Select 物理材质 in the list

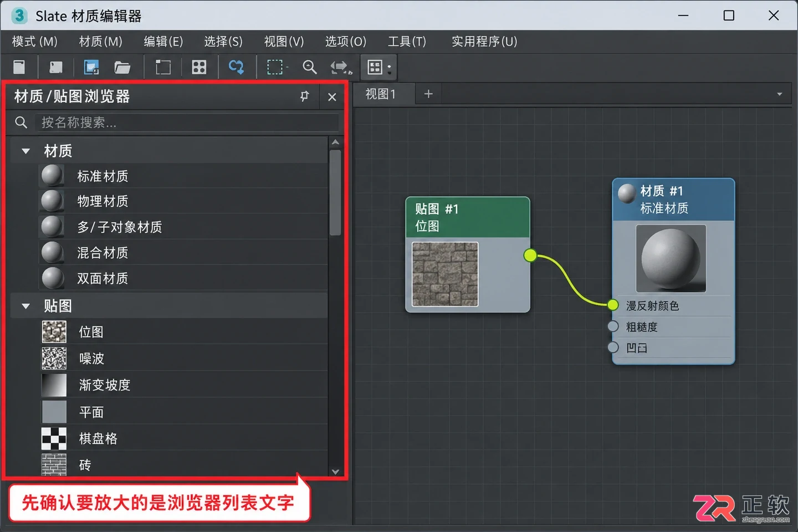[183, 201]
